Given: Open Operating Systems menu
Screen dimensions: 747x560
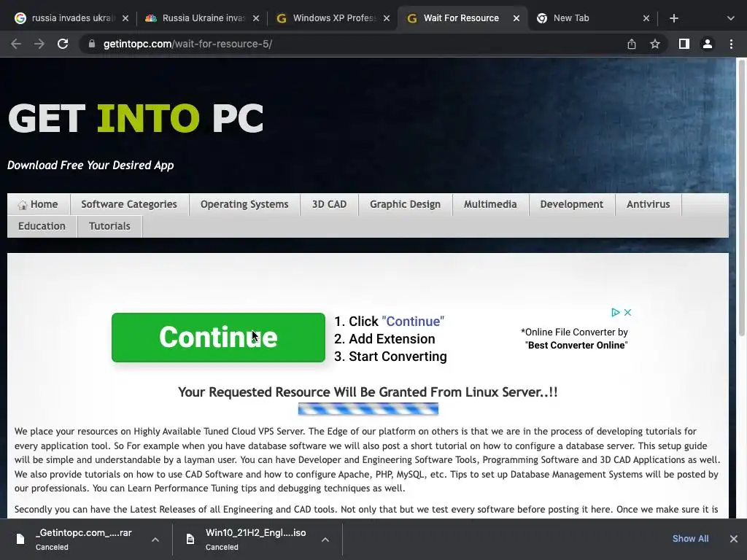Looking at the screenshot, I should point(244,204).
